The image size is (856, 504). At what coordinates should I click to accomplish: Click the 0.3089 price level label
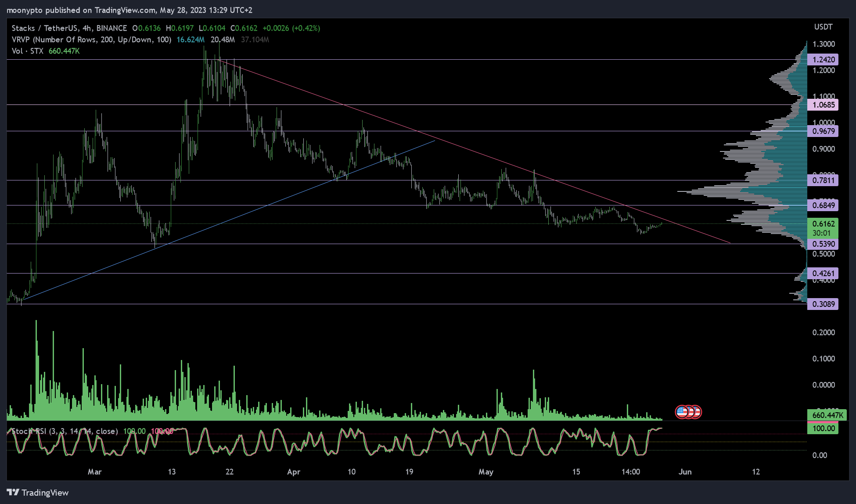[823, 304]
